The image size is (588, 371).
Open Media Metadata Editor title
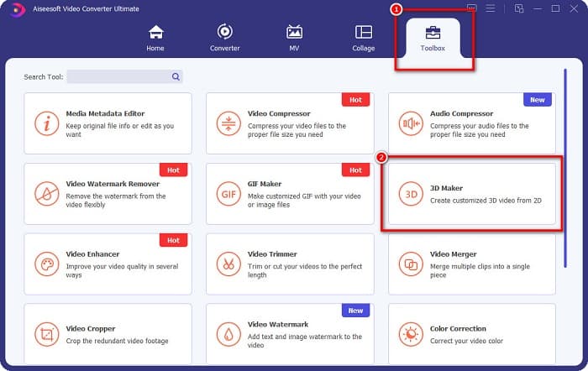[x=105, y=113]
